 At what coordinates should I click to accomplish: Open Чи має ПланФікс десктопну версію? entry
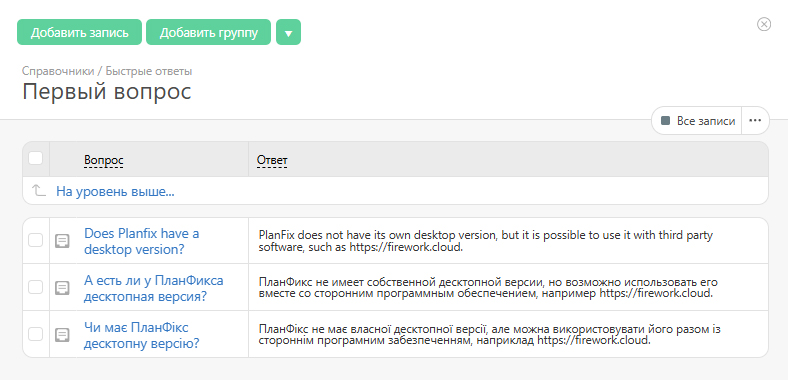click(142, 335)
